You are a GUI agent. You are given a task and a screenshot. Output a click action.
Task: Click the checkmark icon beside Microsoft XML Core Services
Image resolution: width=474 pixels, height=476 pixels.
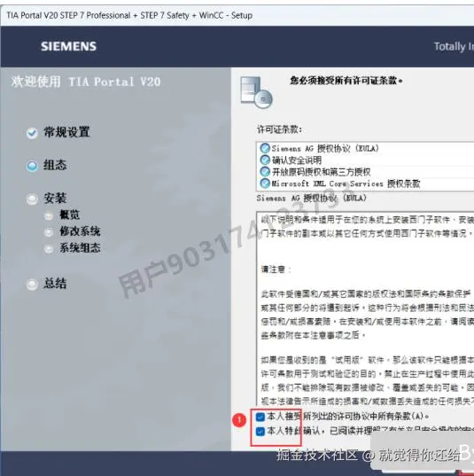tap(265, 183)
